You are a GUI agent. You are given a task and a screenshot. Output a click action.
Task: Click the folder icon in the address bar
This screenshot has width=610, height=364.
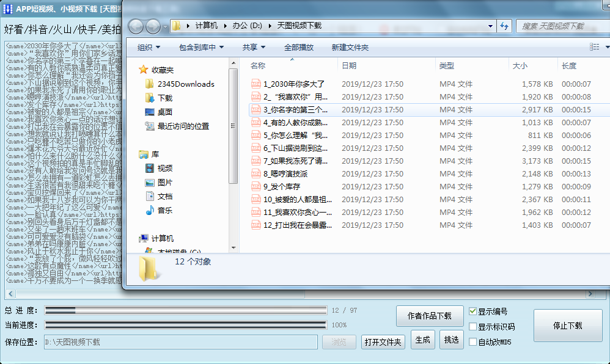click(176, 26)
